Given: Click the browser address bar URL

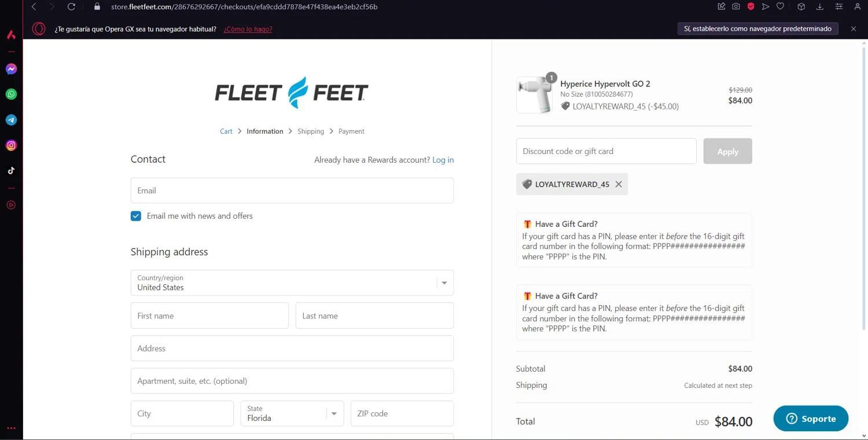Looking at the screenshot, I should pos(244,6).
